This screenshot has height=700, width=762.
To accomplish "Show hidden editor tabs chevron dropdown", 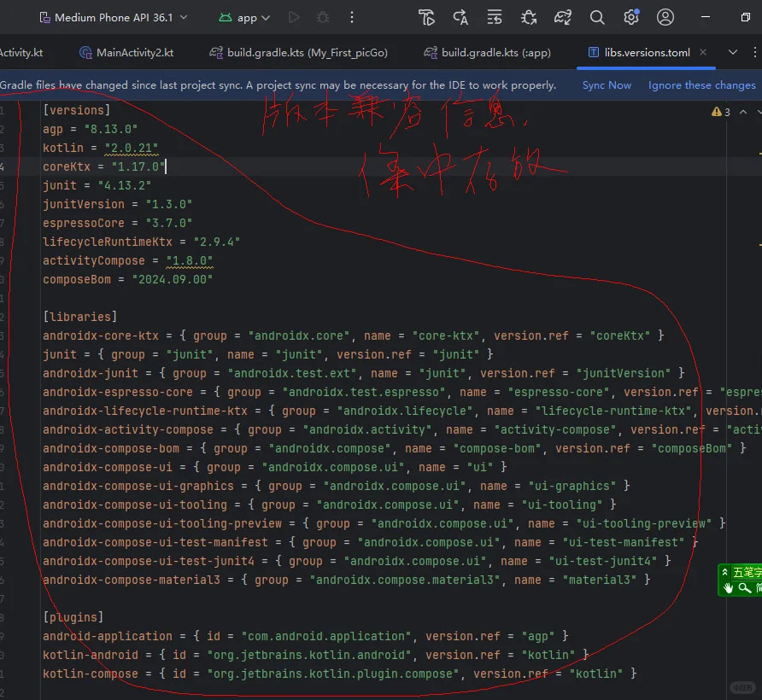I will (733, 52).
